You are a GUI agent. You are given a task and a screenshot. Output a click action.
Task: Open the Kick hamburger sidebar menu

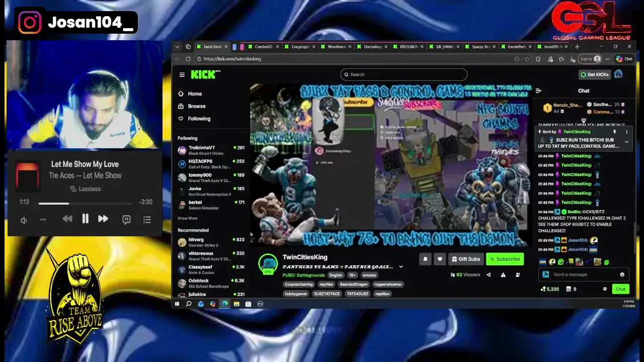pos(182,74)
